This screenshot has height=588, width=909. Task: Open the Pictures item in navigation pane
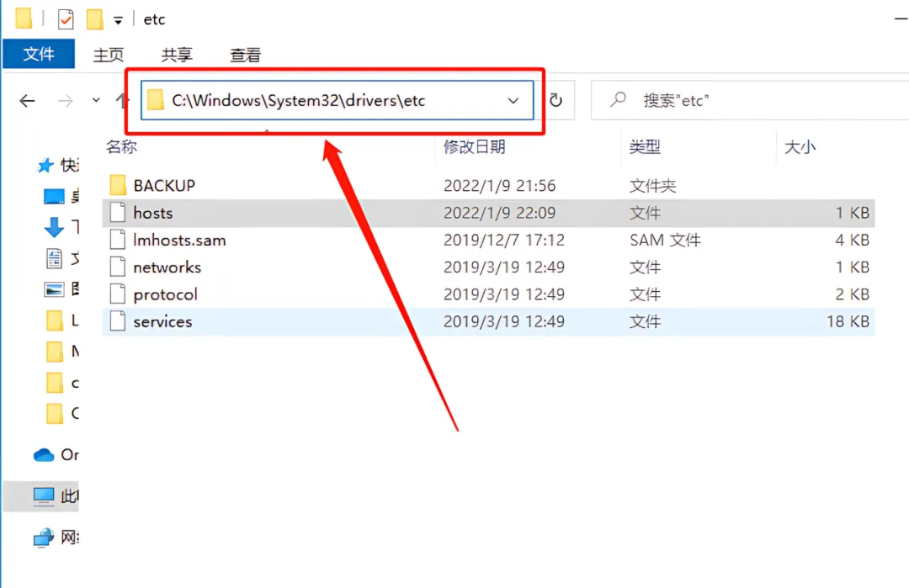[54, 289]
